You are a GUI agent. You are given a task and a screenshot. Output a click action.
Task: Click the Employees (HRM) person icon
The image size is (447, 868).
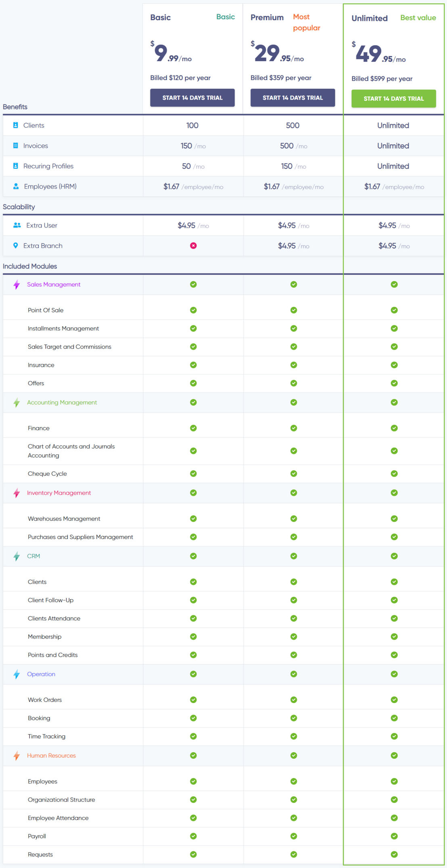click(x=16, y=186)
